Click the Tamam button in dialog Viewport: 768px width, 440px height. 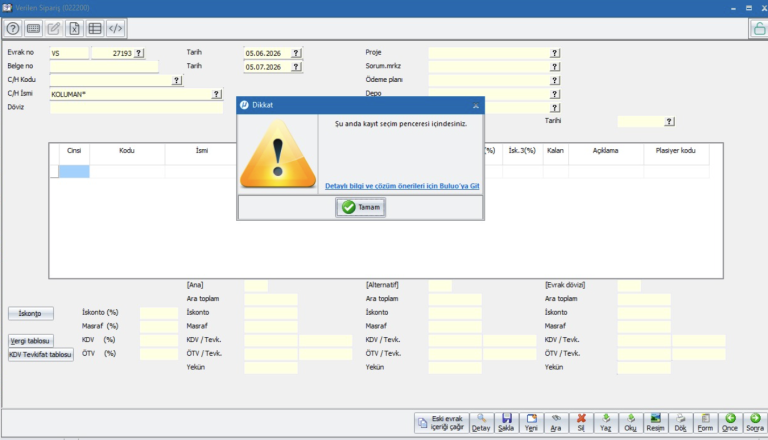(x=360, y=207)
